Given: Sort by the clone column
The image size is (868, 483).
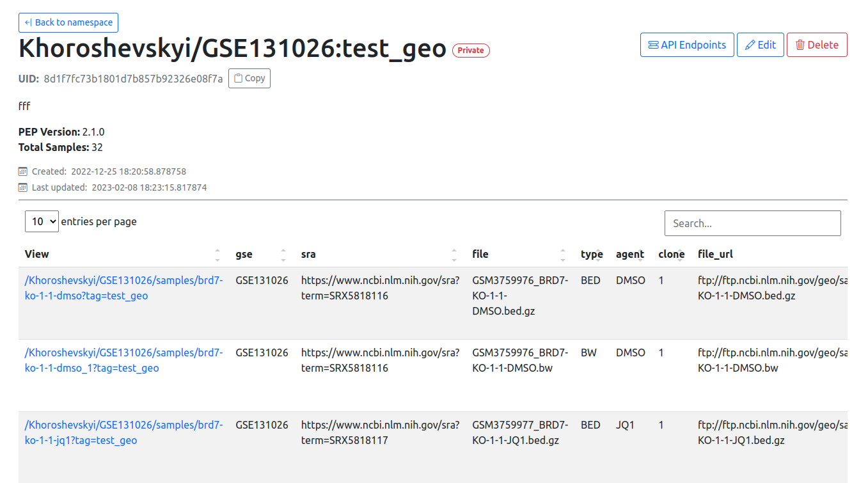Looking at the screenshot, I should [672, 254].
